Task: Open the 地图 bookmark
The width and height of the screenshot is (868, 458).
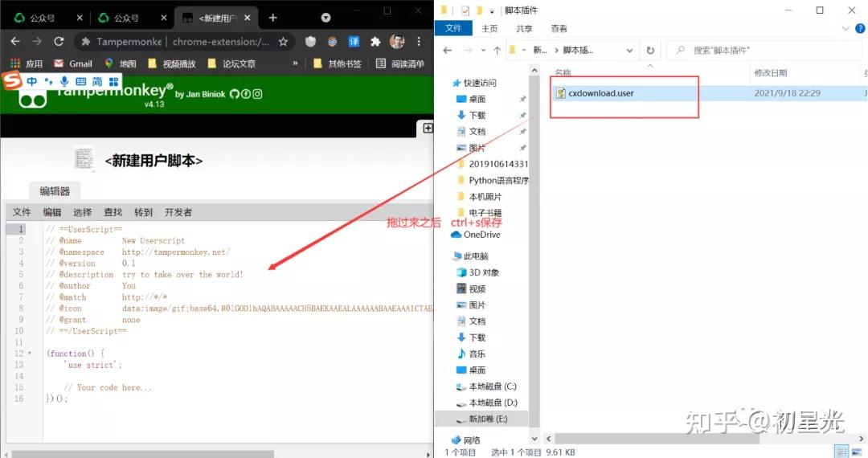Action: point(121,63)
